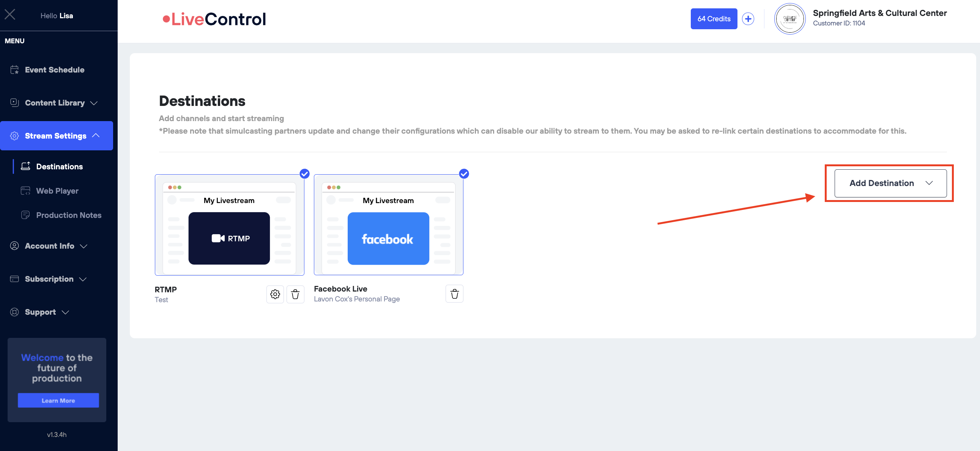Delete the RTMP destination with trash icon
Viewport: 980px width, 451px height.
click(x=295, y=294)
